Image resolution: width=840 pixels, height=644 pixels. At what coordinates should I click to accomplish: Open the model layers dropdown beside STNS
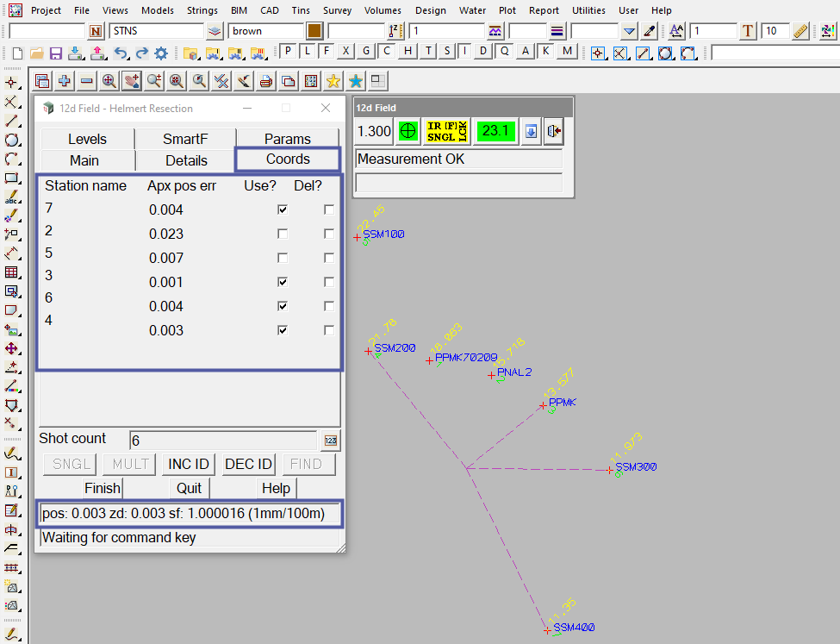pyautogui.click(x=215, y=31)
